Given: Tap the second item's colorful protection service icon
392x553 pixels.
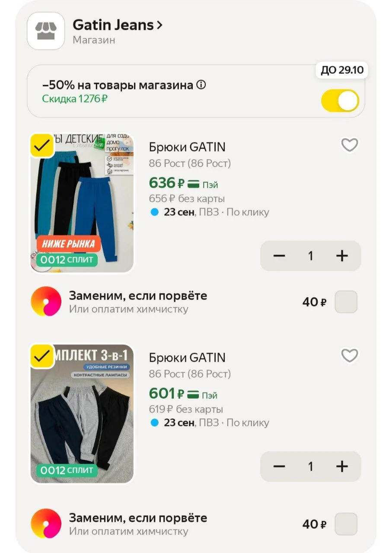Looking at the screenshot, I should point(46,524).
